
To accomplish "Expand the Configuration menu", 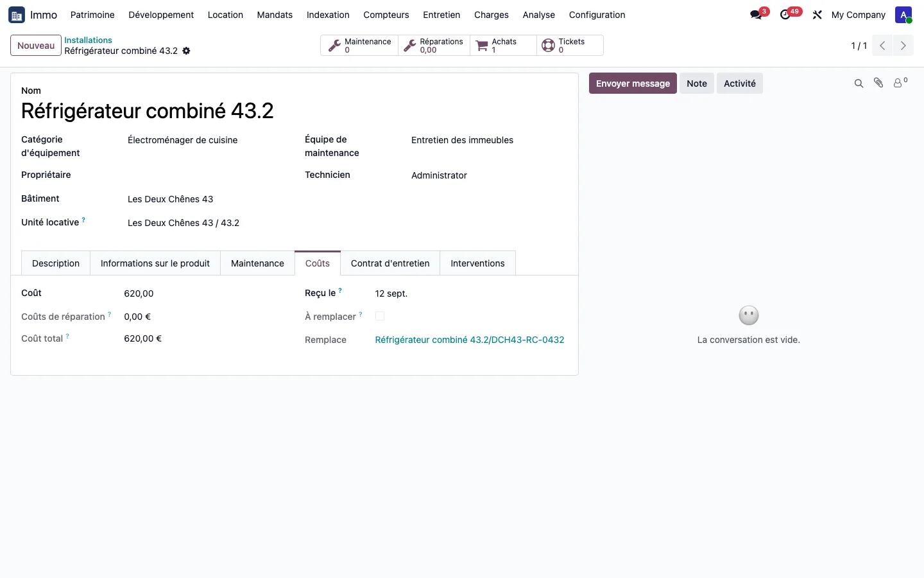I will click(597, 15).
